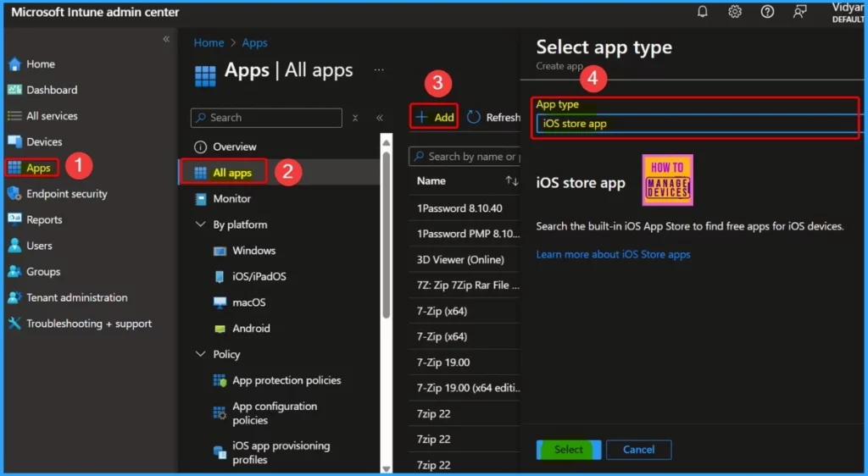Click the Devices monitor icon
868x476 pixels.
[x=14, y=141]
